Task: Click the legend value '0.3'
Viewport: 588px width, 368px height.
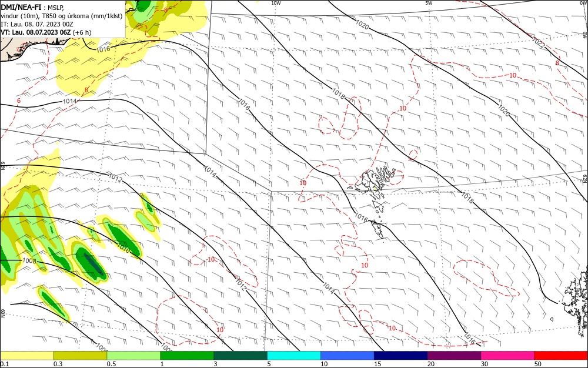Action: (58, 364)
